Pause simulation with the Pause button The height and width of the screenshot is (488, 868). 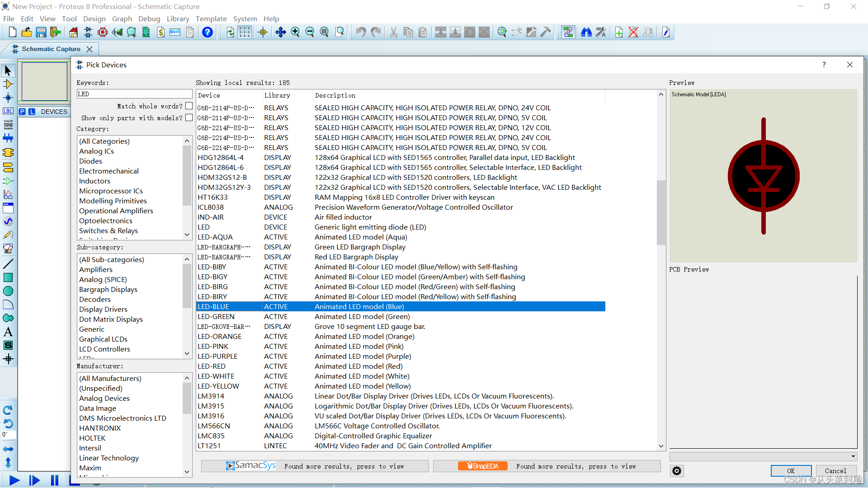click(55, 480)
